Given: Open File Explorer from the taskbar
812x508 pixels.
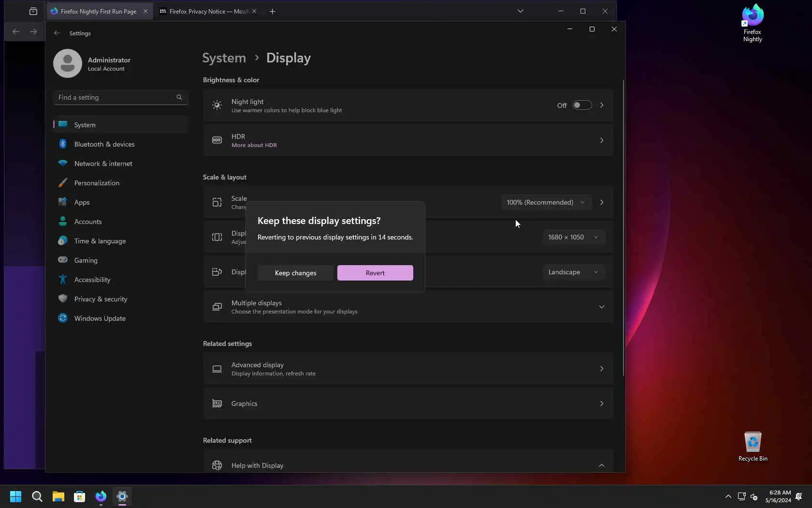Looking at the screenshot, I should (x=58, y=496).
